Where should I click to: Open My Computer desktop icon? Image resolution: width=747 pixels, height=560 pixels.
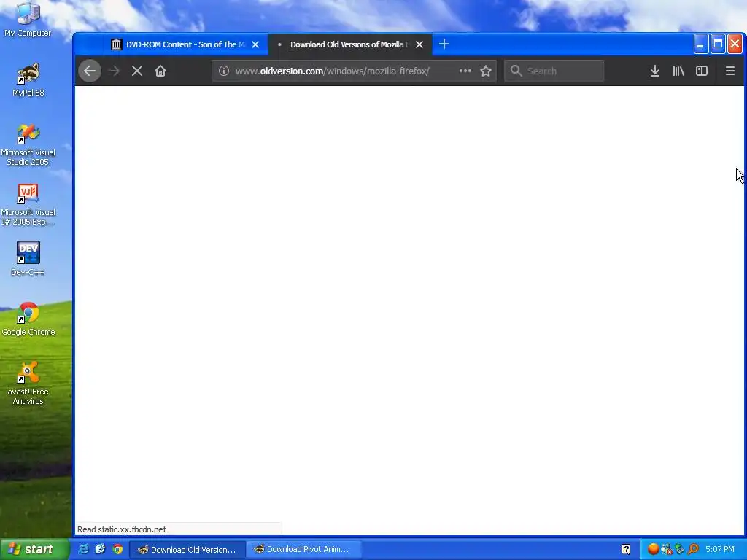click(28, 20)
